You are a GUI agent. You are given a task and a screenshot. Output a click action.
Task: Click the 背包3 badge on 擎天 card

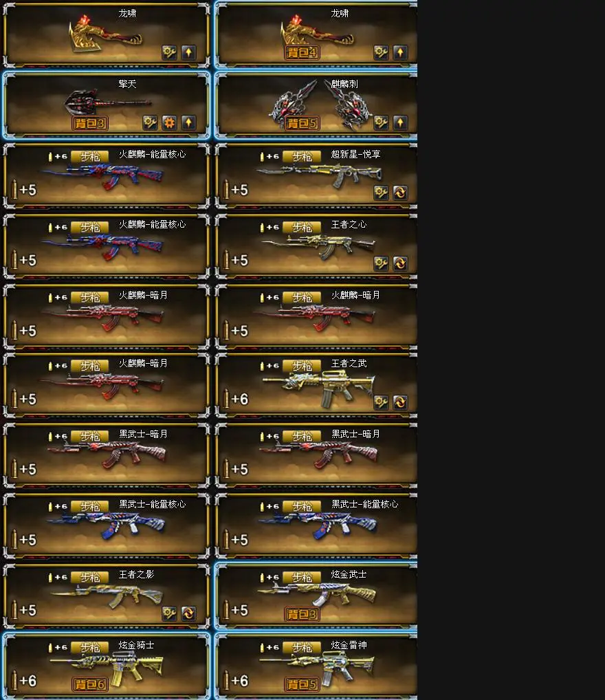(90, 123)
